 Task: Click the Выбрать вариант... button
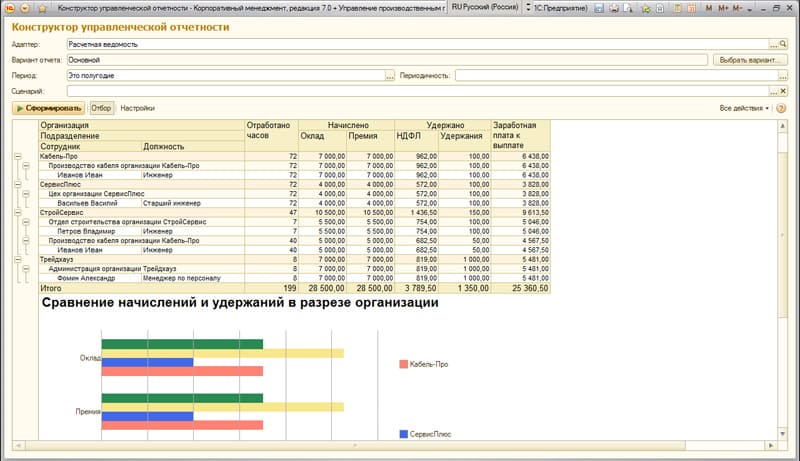click(x=749, y=60)
